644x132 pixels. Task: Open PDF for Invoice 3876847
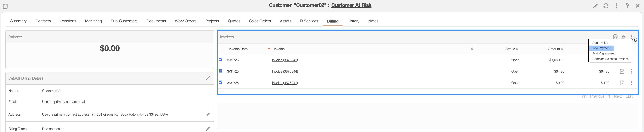[622, 83]
